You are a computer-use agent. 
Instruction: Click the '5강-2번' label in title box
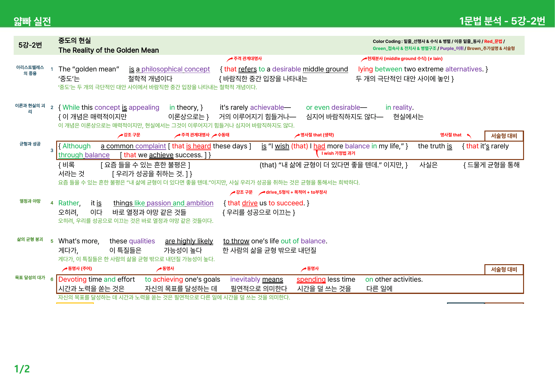(x=30, y=45)
